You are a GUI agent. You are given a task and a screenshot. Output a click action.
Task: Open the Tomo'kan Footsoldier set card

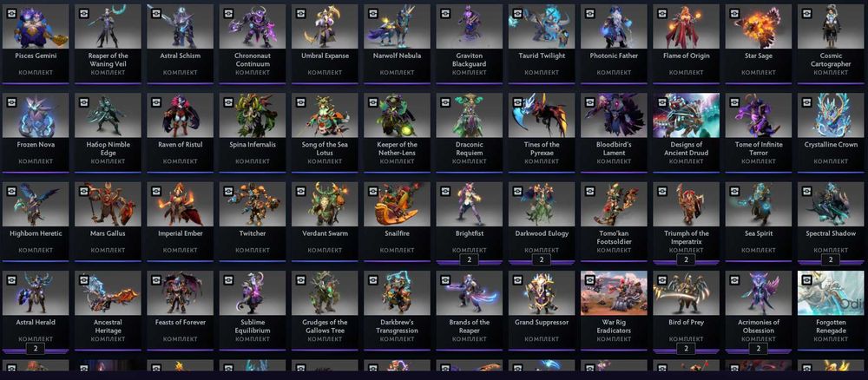[x=614, y=221]
